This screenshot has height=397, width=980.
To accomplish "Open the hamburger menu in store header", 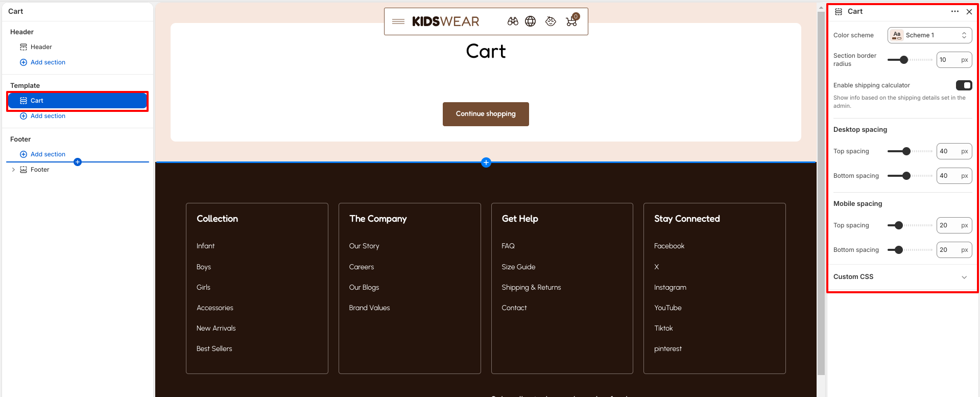I will [398, 21].
